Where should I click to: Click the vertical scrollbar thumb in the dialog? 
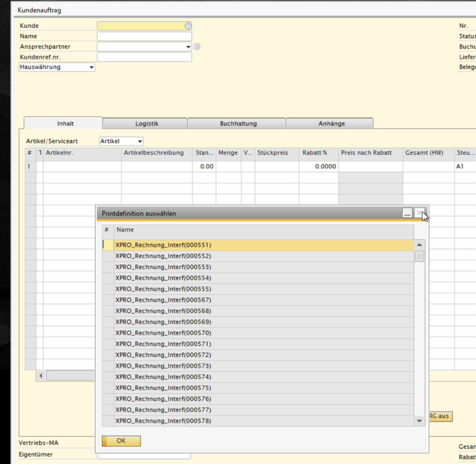pos(419,257)
